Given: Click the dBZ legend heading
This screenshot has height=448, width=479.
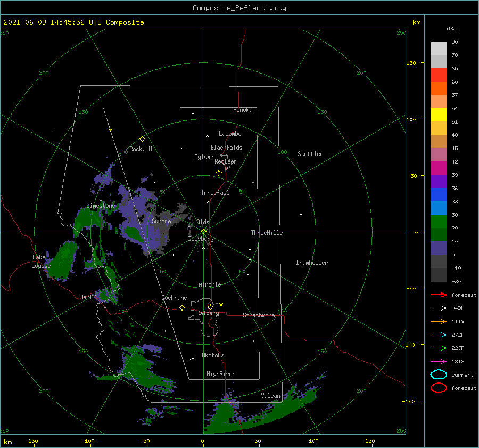Looking at the screenshot, I should 451,28.
